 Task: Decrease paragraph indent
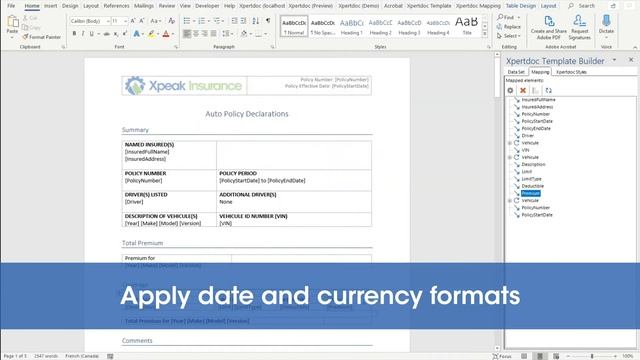click(234, 21)
